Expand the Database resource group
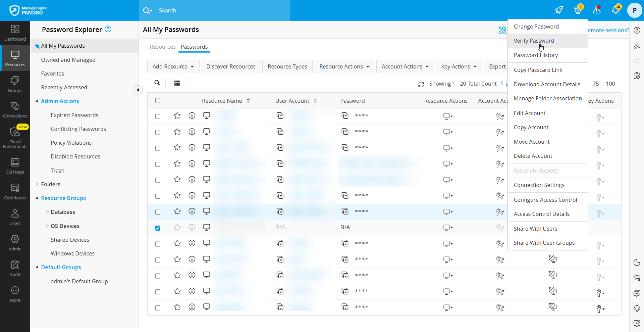The image size is (644, 332). 47,212
